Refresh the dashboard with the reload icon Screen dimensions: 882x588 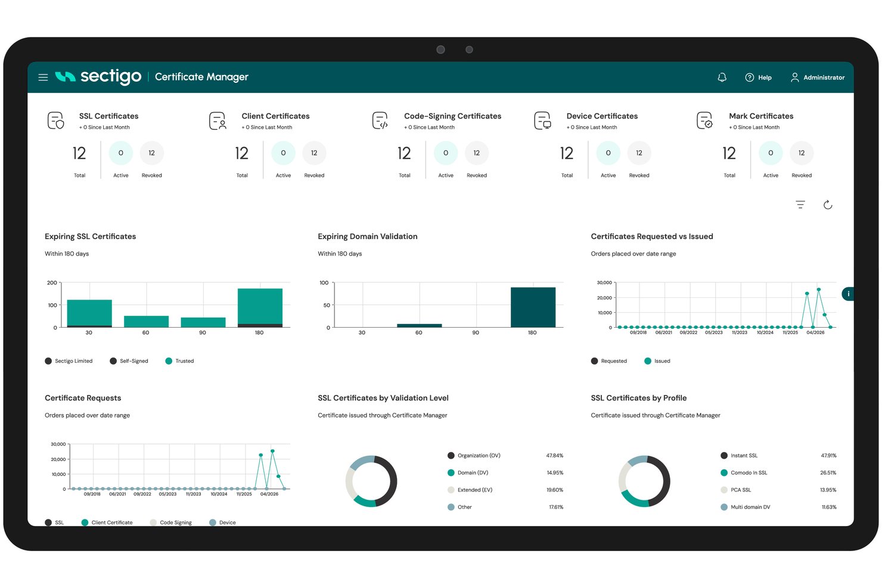click(828, 205)
